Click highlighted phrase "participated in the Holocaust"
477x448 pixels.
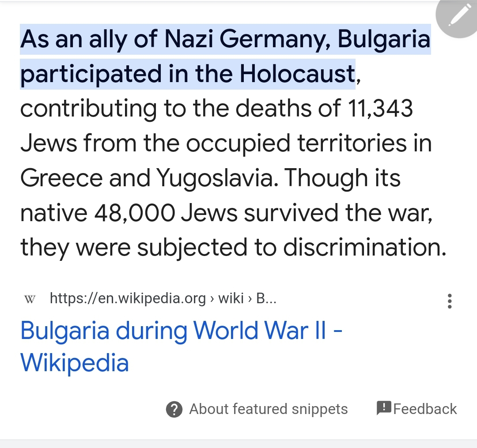[187, 74]
